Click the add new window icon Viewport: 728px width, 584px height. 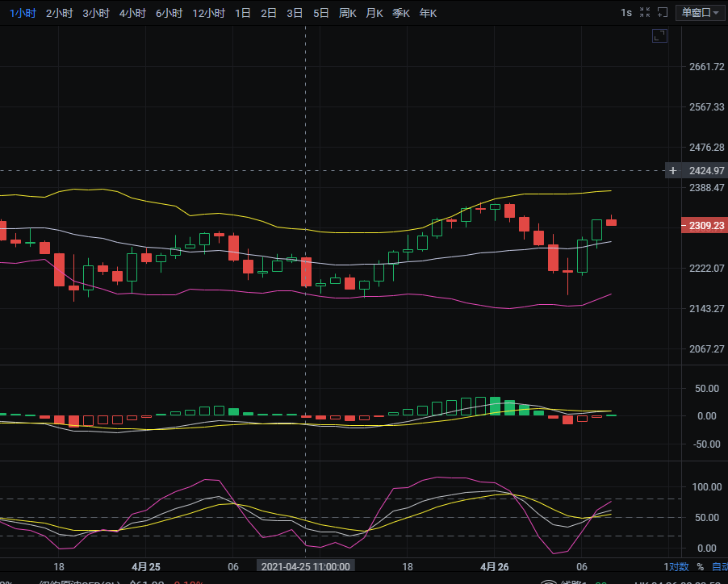(x=663, y=13)
